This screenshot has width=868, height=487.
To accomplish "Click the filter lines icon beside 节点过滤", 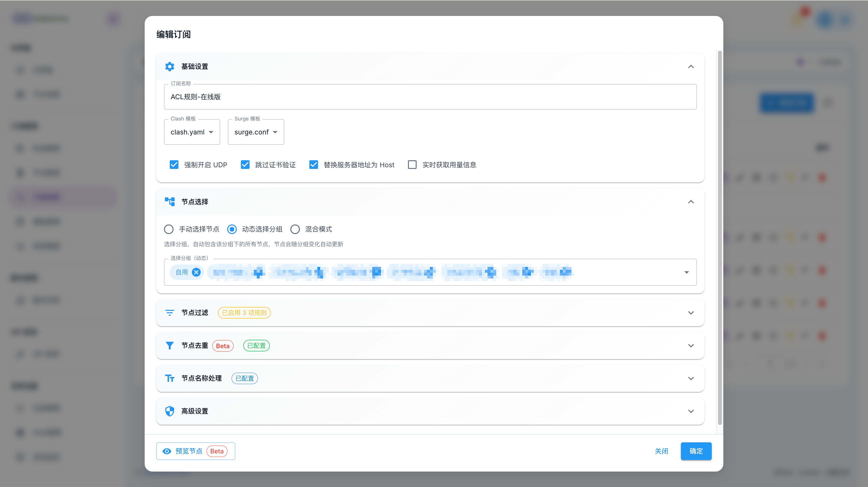I will coord(170,313).
